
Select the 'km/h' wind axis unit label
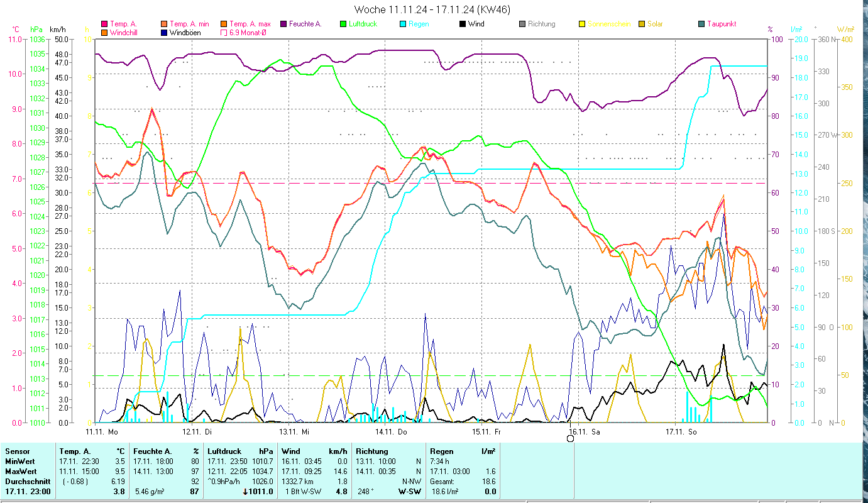click(x=58, y=29)
